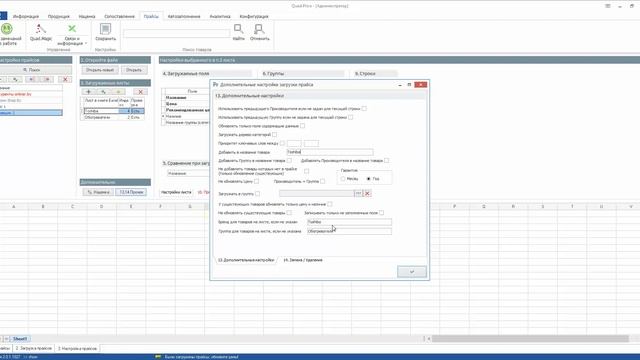Open the Название comparison dropdown
The image size is (640, 360).
(188, 173)
